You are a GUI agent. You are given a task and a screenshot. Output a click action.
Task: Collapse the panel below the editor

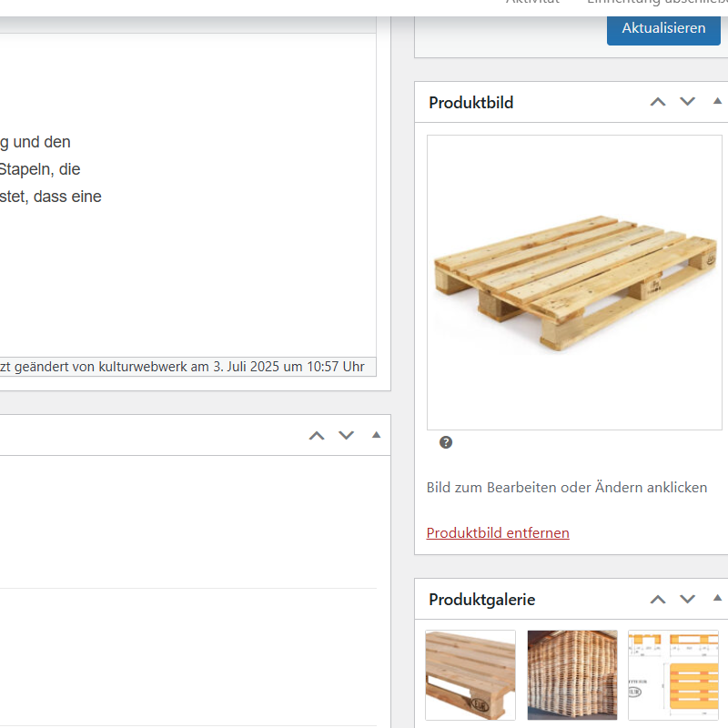point(377,435)
